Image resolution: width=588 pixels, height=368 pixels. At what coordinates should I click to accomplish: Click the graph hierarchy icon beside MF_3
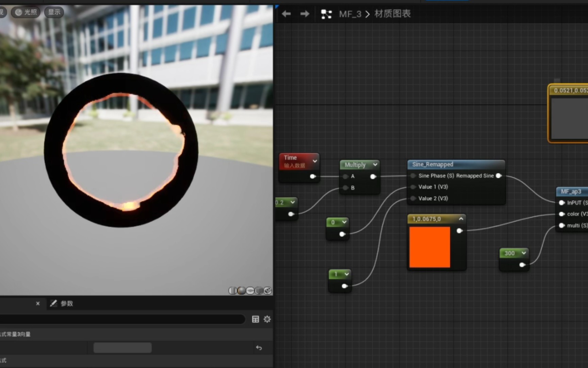click(326, 14)
